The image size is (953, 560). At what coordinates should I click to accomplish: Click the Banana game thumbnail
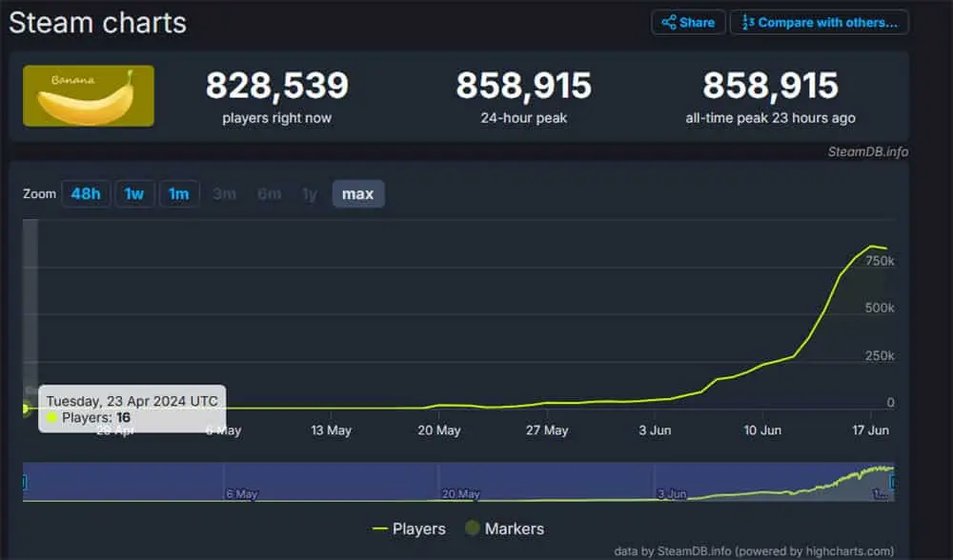[x=89, y=96]
